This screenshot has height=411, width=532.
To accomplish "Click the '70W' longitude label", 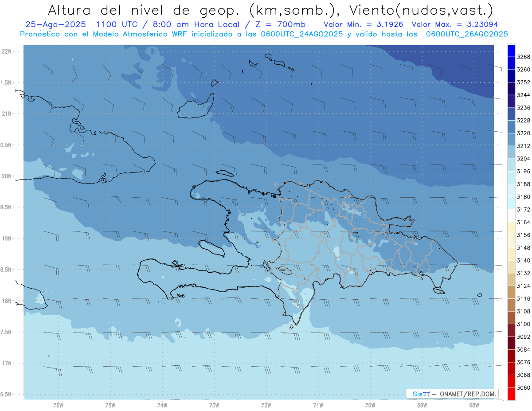I will [370, 405].
